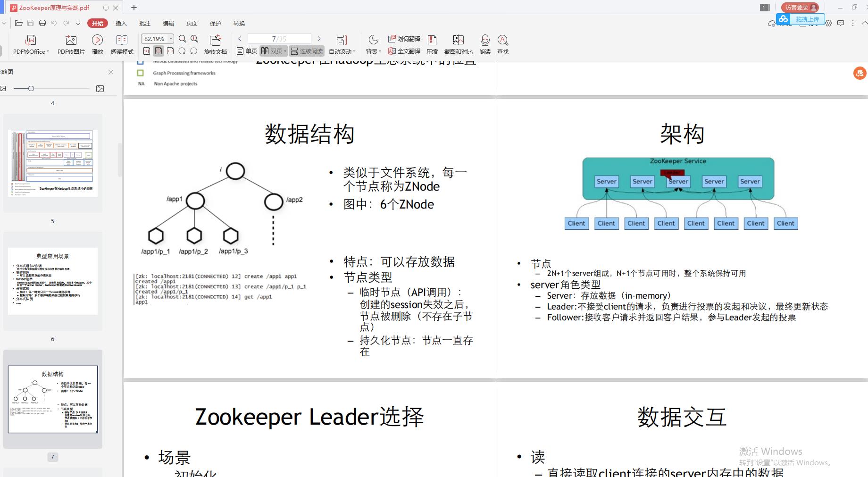Toggle 连续阅读 continuous reading mode

pos(307,51)
